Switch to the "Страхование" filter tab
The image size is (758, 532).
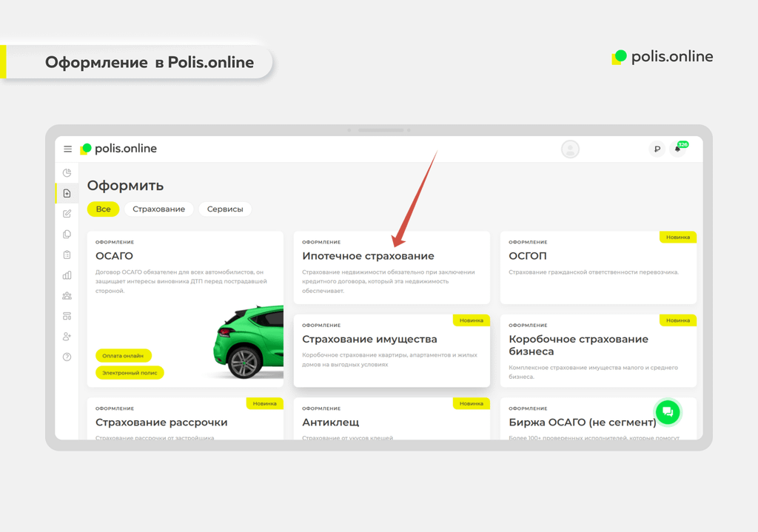point(158,209)
